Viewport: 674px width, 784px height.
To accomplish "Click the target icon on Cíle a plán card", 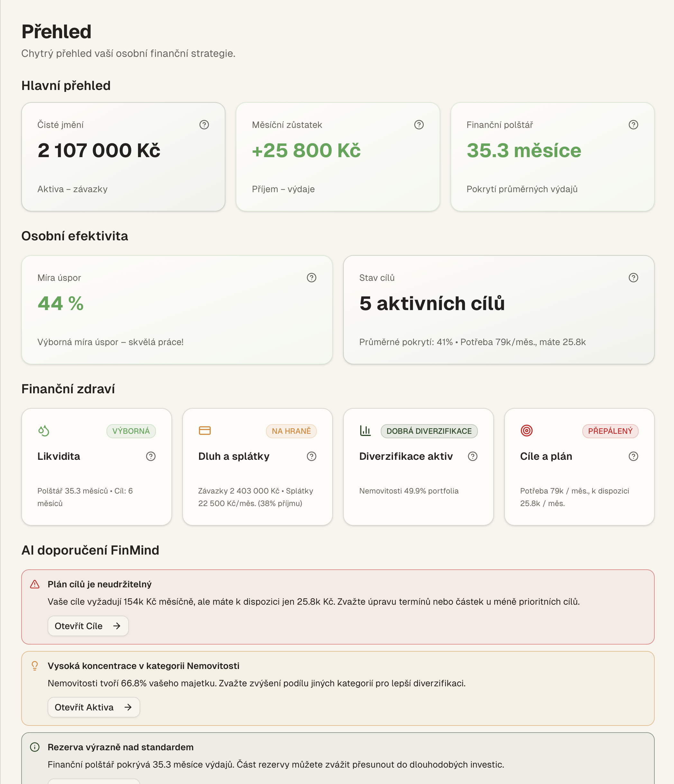I will tap(526, 431).
